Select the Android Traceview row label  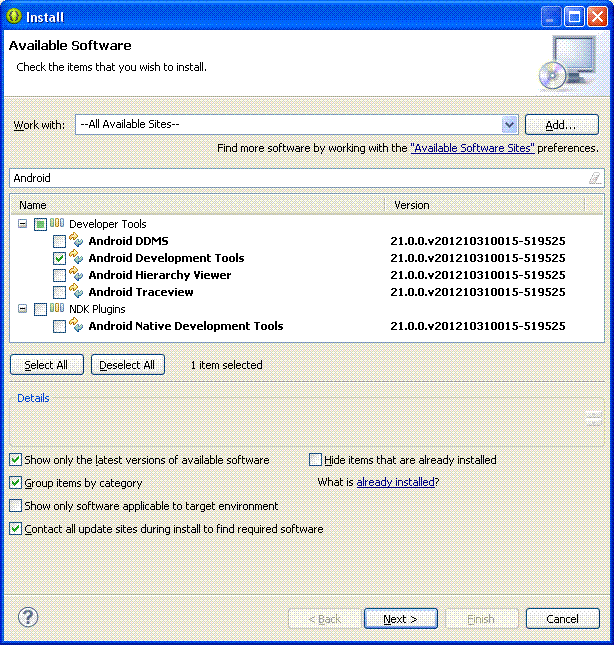[141, 292]
